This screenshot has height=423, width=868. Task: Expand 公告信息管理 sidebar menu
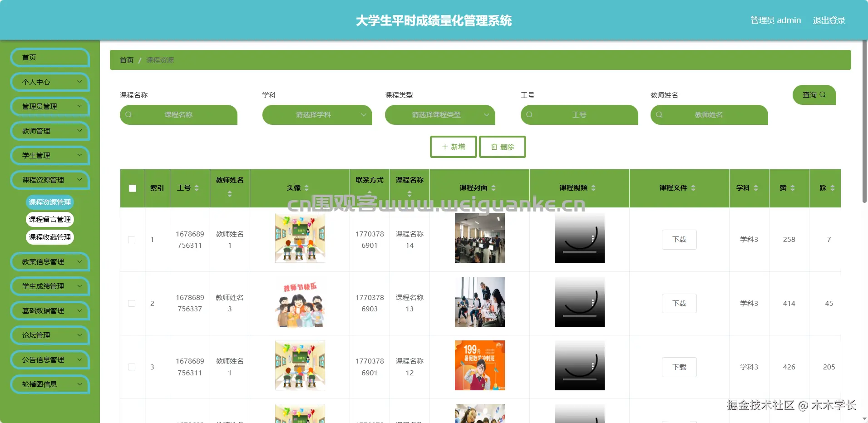[50, 360]
